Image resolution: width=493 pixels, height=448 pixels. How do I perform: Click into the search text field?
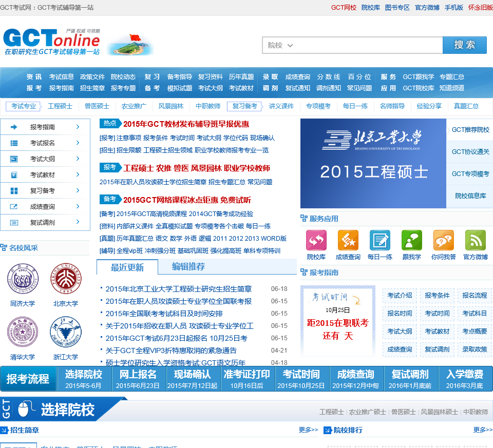(x=369, y=45)
